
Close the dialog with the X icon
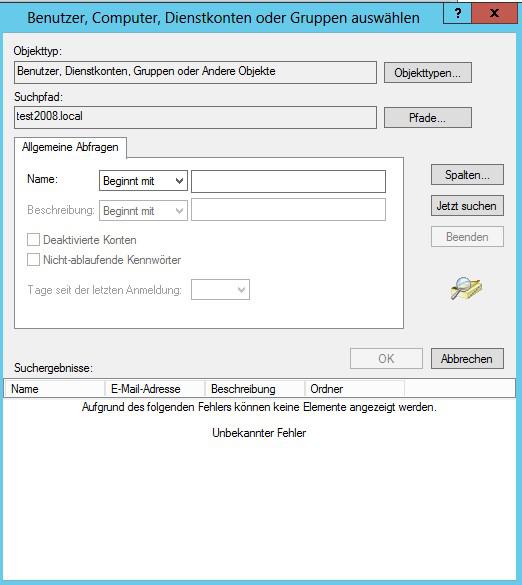tap(494, 13)
